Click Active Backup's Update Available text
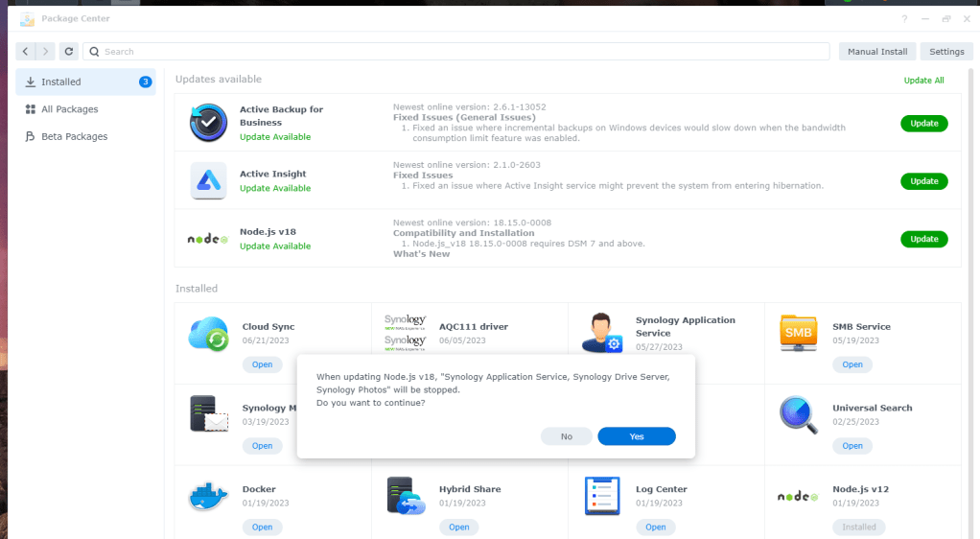This screenshot has height=539, width=980. [275, 137]
